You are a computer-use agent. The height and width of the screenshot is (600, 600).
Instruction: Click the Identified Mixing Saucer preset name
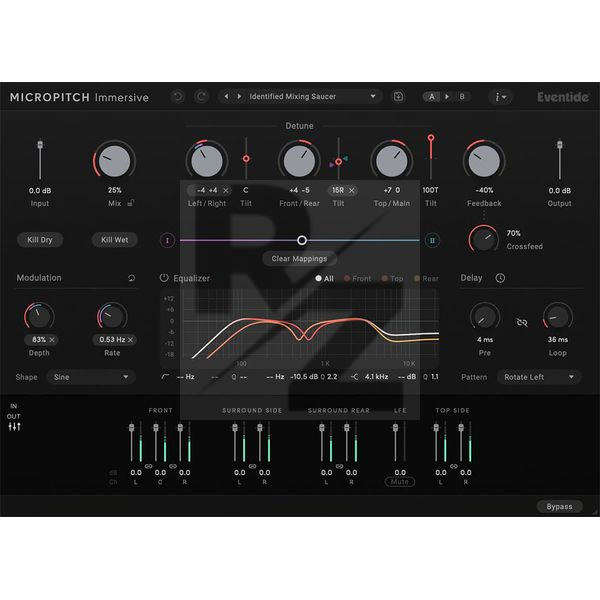coord(293,96)
